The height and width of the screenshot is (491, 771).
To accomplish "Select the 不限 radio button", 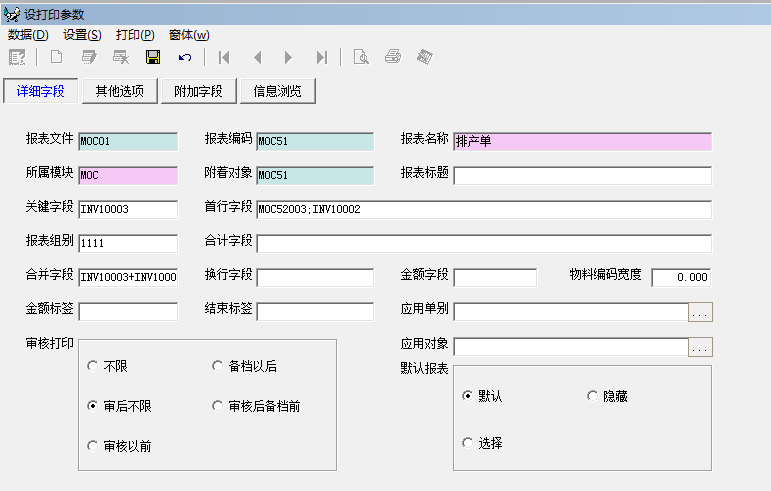I will (94, 366).
